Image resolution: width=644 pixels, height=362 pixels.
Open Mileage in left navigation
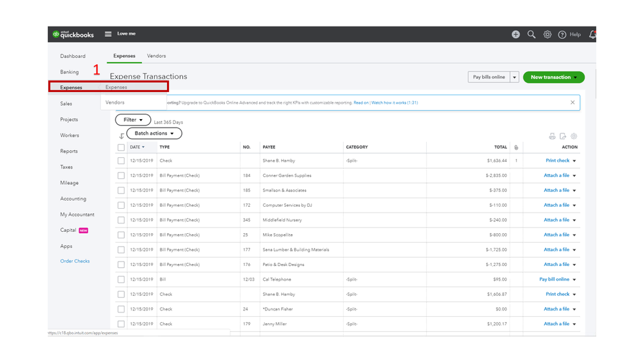pos(70,183)
